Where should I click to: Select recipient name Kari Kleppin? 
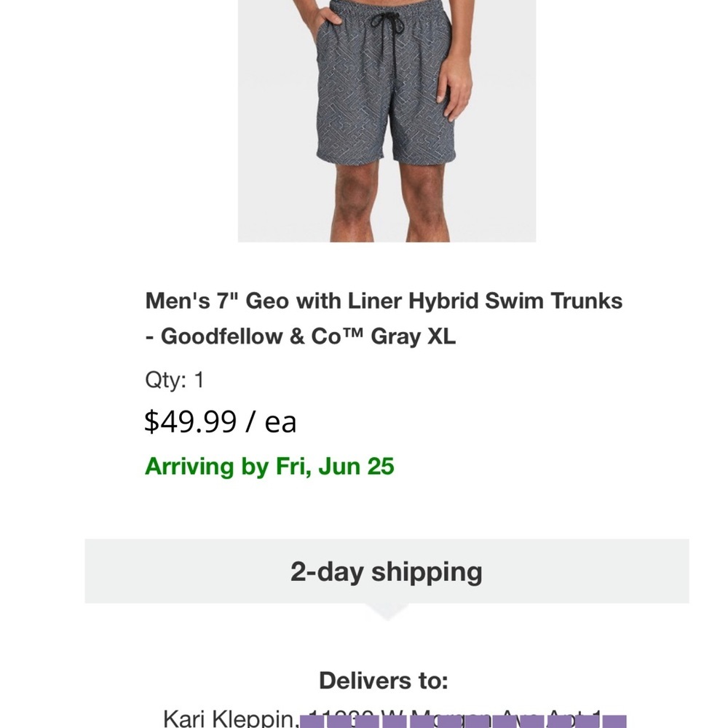(229, 718)
